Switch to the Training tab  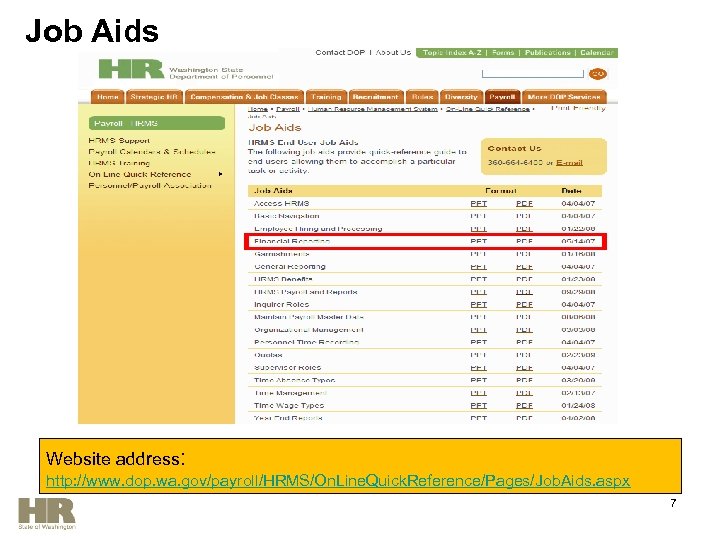tap(326, 97)
